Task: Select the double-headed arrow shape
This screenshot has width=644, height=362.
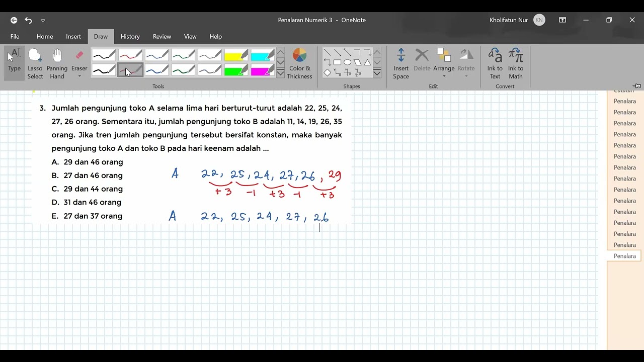Action: coord(347,52)
